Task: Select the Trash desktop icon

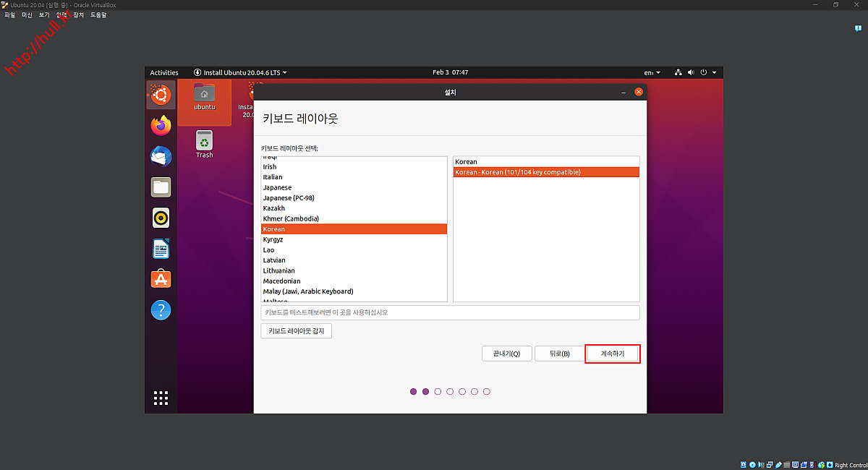Action: click(204, 144)
